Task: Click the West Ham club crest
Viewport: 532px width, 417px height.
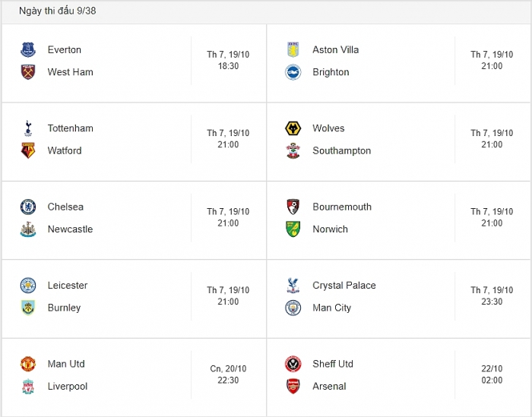Action: tap(28, 72)
